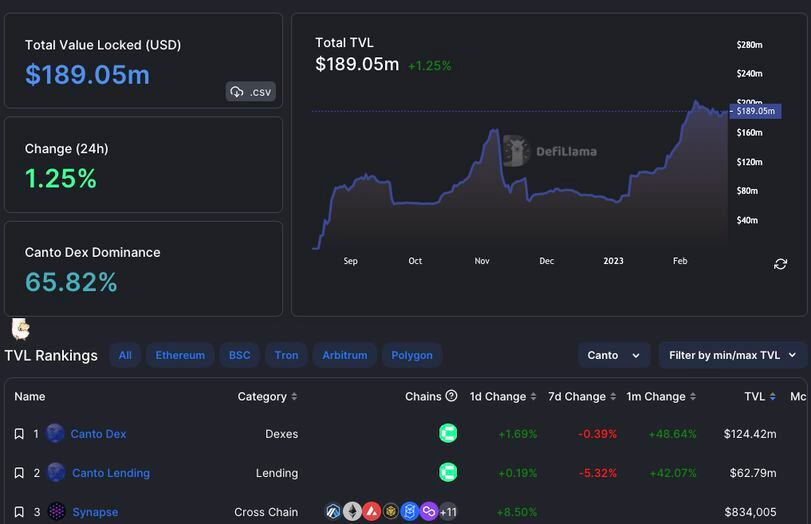Click the Canto Dex TVL value $124.42m

(x=749, y=434)
